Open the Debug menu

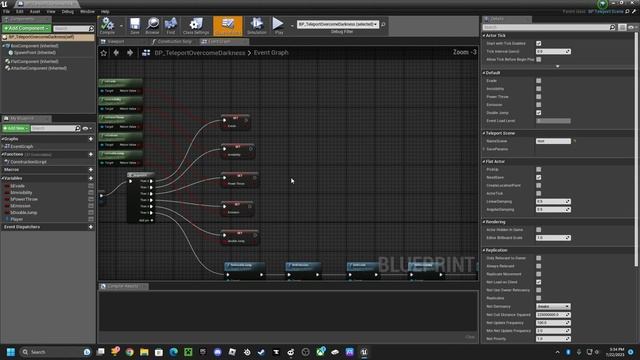(68, 11)
